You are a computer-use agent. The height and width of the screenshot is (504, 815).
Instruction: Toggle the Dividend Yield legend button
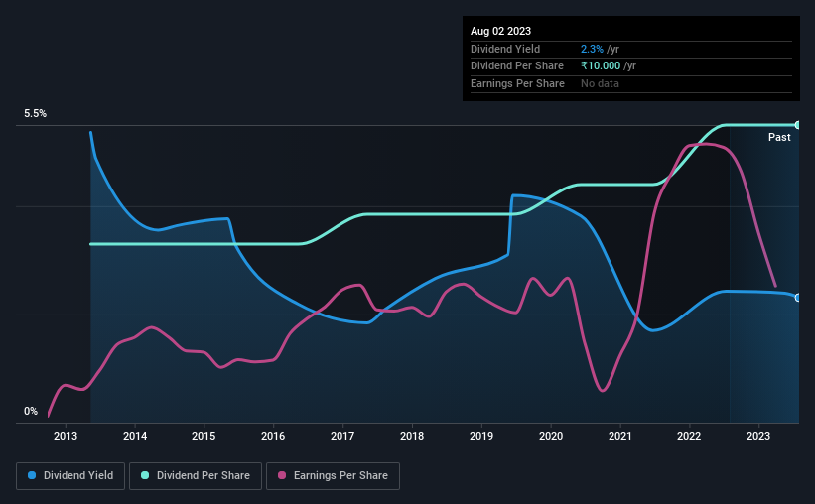coord(70,476)
